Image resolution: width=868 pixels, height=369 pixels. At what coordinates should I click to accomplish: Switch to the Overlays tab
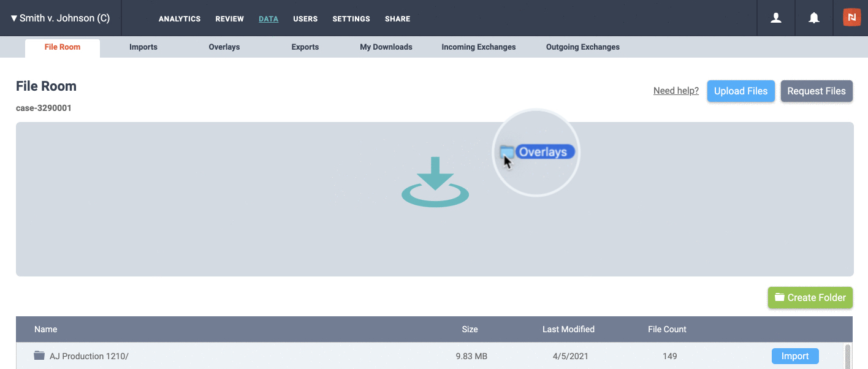[x=224, y=47]
